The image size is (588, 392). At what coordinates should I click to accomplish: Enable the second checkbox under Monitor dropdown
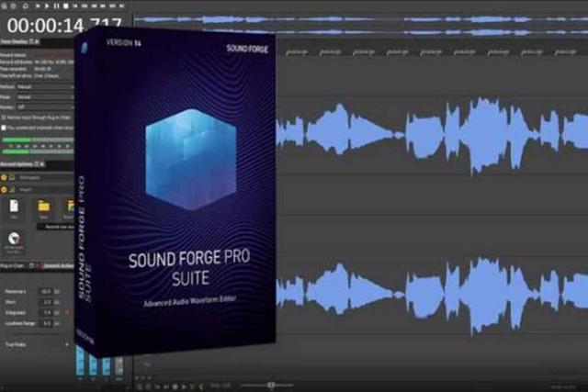coord(5,127)
